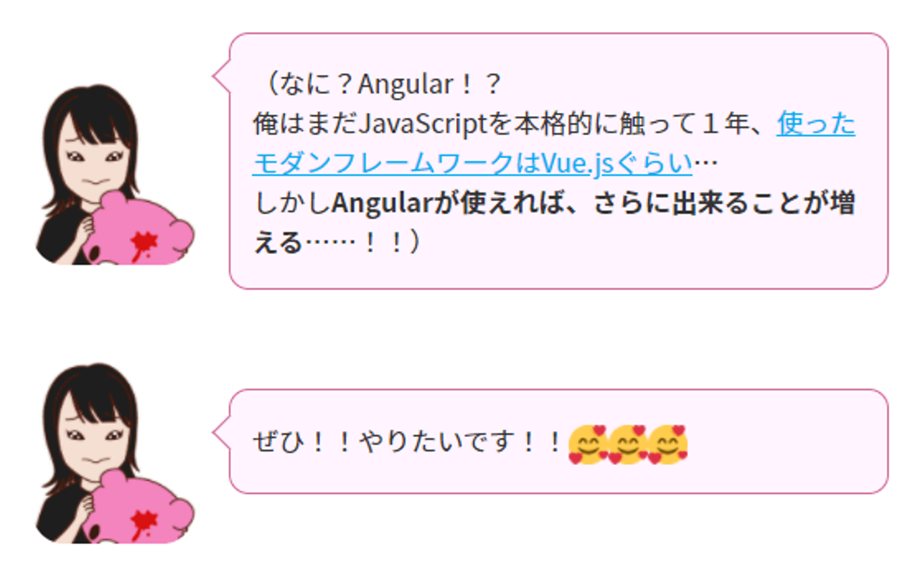Click the text ぜひ！！やりたいです！！
Screen dimensions: 924x564
tap(409, 442)
